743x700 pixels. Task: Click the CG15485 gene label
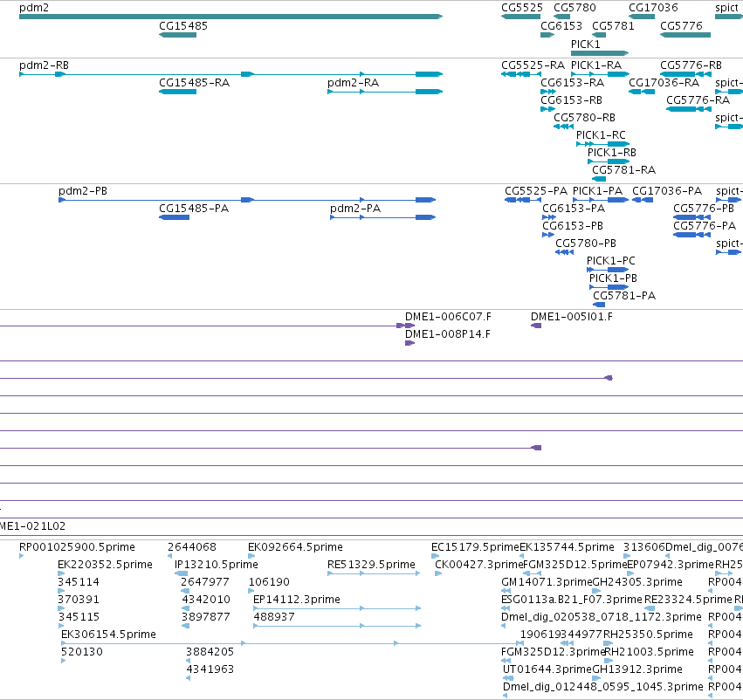183,26
